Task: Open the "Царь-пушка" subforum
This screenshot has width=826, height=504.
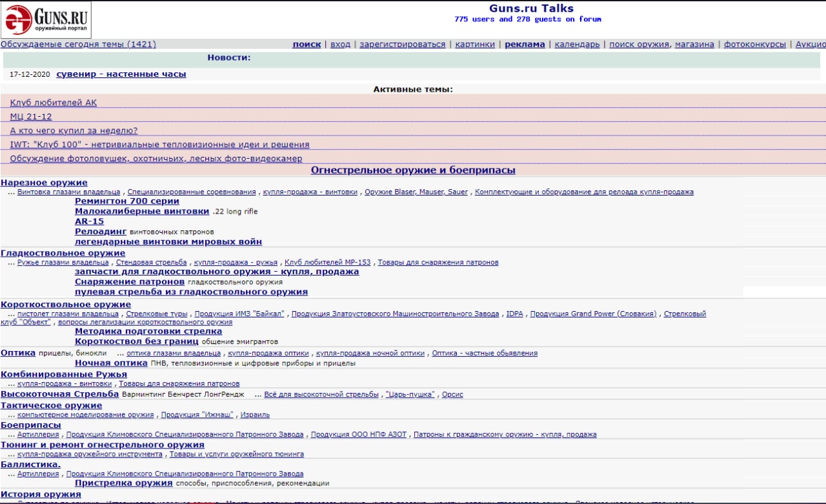Action: pyautogui.click(x=410, y=394)
